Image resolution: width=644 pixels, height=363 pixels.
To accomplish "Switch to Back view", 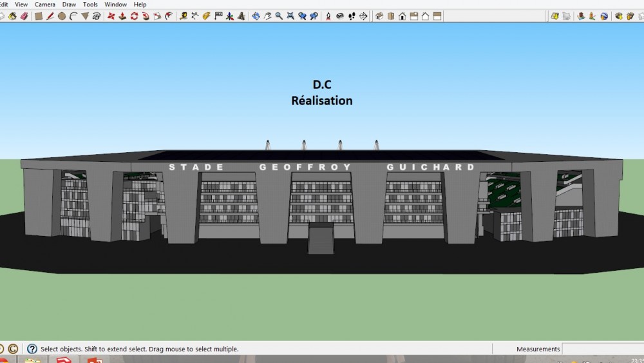I will click(x=425, y=16).
